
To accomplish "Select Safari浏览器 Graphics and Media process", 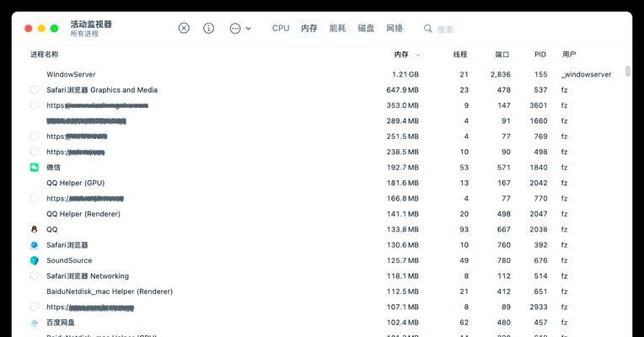I will click(102, 90).
